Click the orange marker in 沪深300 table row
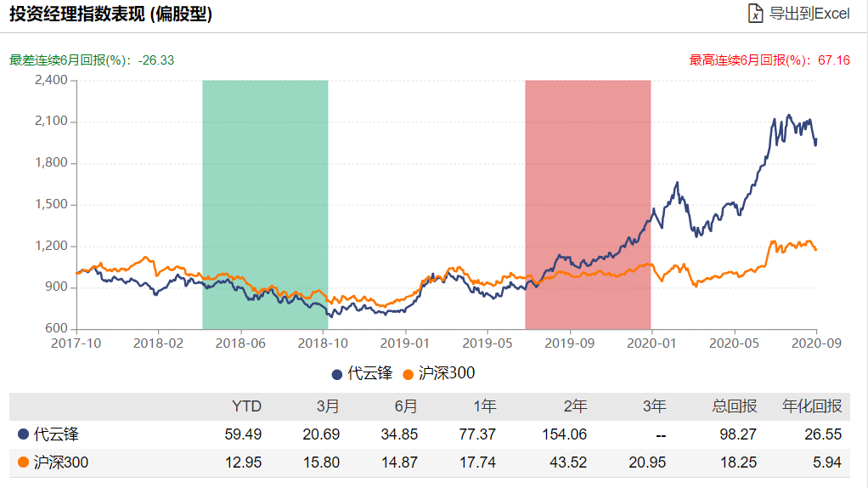This screenshot has width=868, height=488. (23, 462)
